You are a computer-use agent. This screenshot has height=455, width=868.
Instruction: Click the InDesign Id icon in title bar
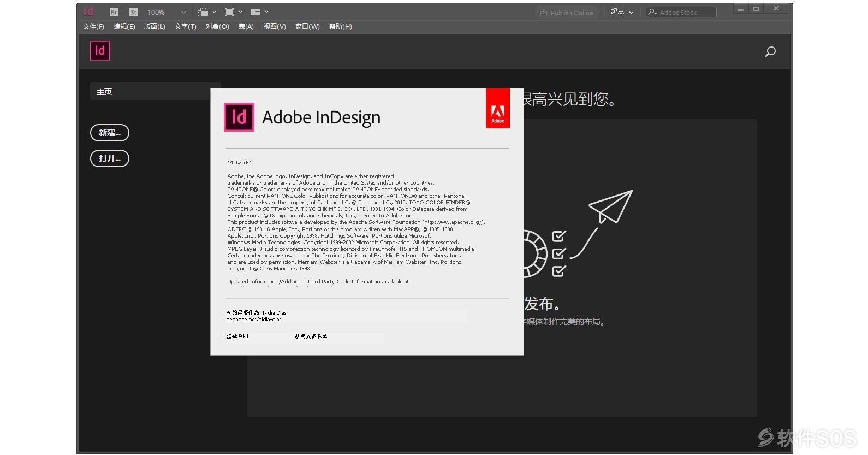click(x=88, y=11)
